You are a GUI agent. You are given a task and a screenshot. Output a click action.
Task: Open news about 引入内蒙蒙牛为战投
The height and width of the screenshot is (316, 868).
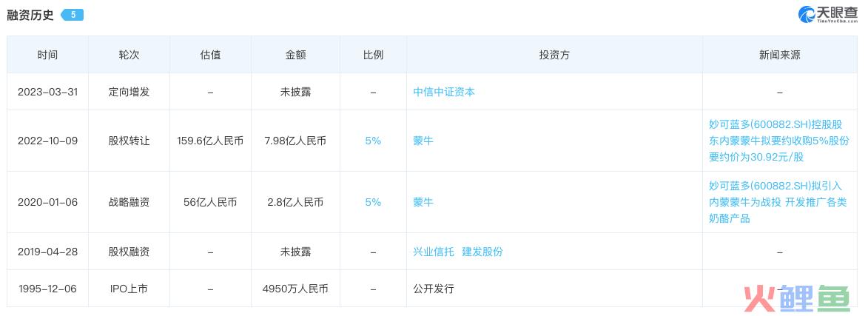pyautogui.click(x=778, y=202)
